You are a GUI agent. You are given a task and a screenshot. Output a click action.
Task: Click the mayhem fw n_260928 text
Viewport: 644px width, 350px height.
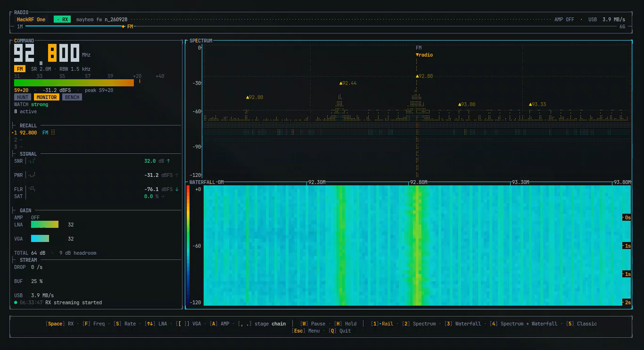click(x=102, y=19)
